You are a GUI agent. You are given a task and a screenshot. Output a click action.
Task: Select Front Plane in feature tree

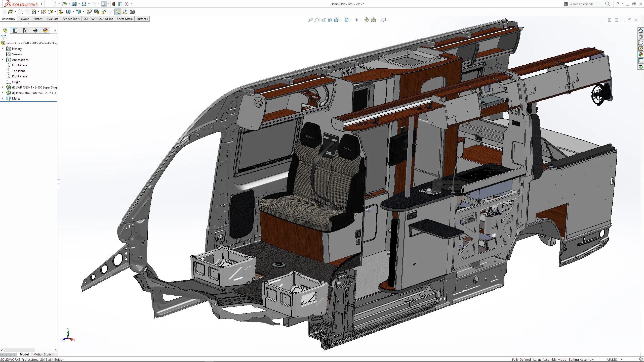coord(20,65)
